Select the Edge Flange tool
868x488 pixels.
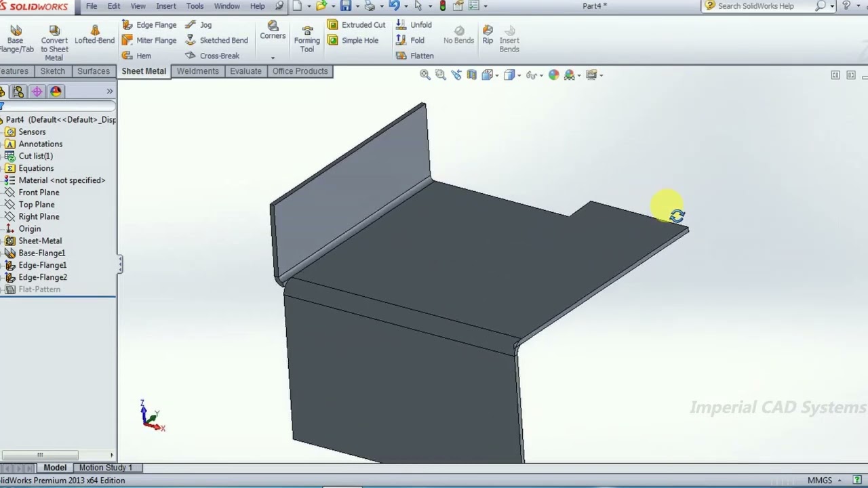[149, 25]
